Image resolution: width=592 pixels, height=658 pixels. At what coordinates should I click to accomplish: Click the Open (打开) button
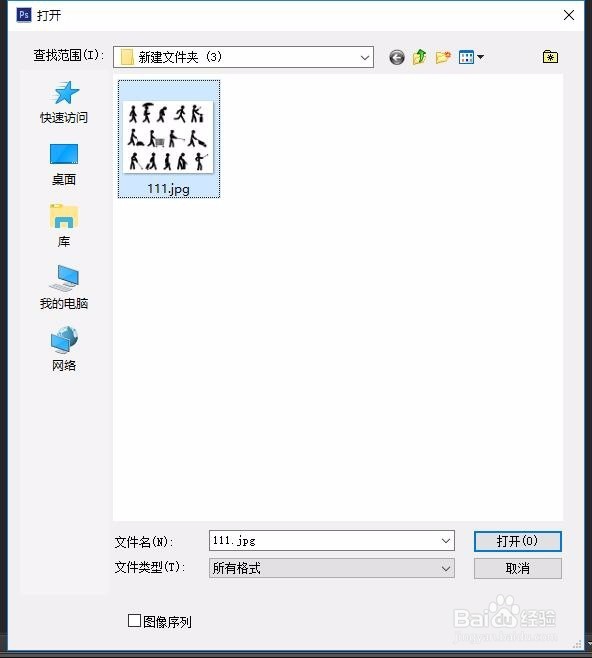(x=517, y=541)
